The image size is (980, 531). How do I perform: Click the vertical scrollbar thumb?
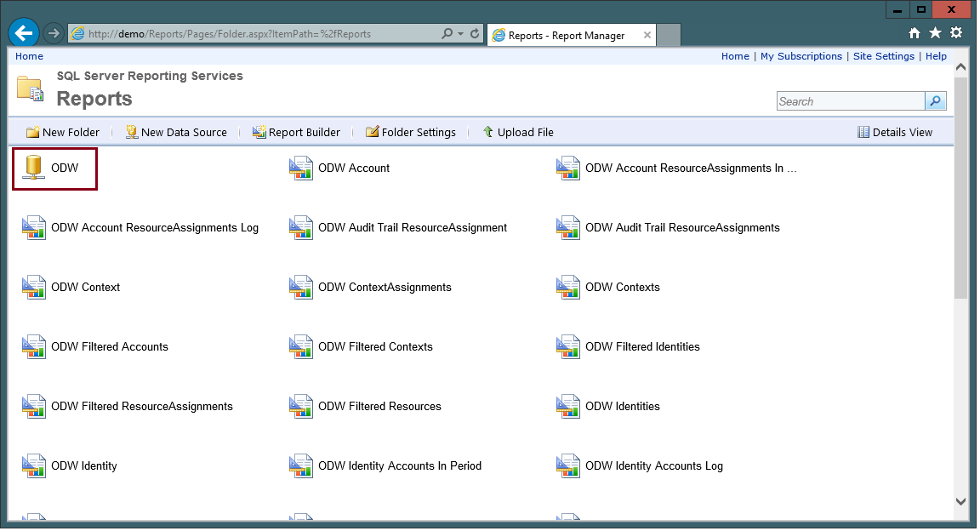(x=961, y=187)
